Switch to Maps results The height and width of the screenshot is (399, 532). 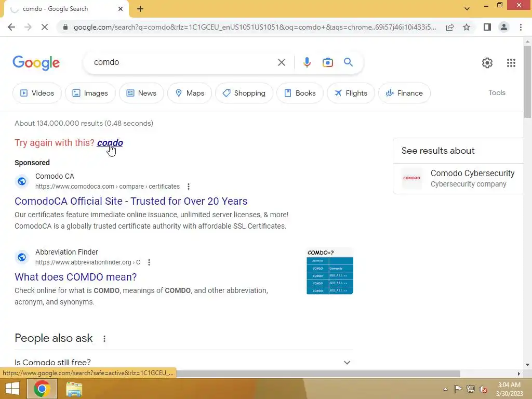[190, 93]
